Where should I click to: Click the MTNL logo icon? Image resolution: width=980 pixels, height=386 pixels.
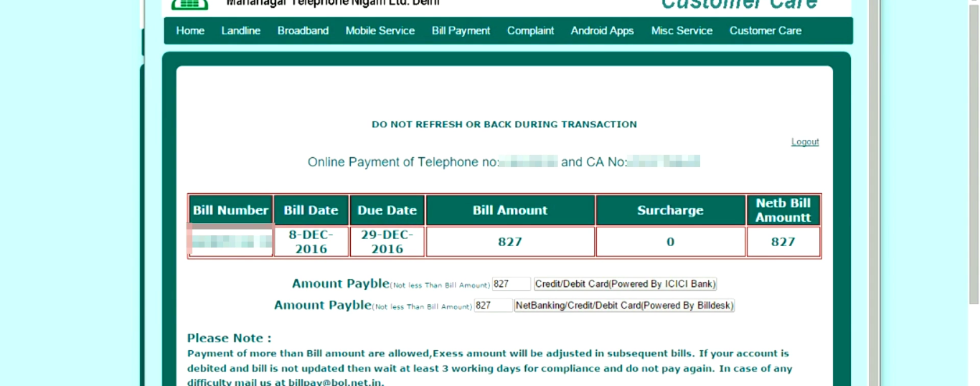point(189,4)
